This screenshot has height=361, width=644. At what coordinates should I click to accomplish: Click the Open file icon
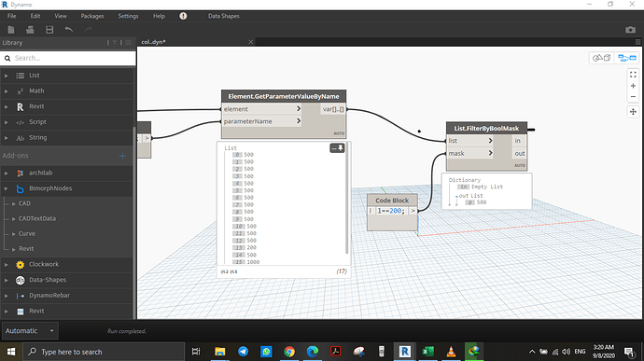click(30, 30)
